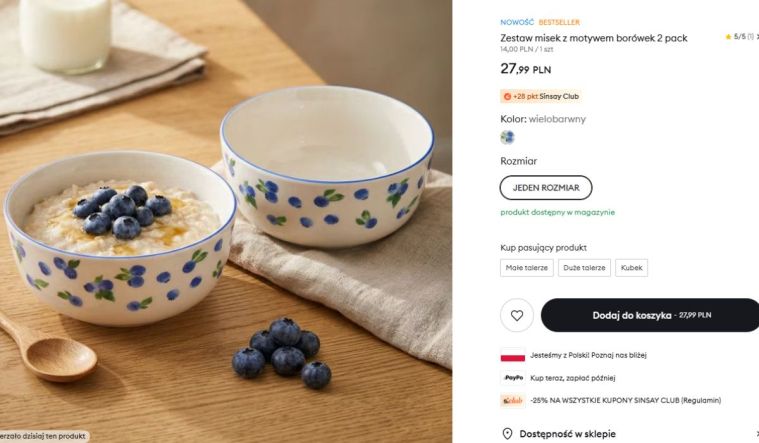Open the 5/5 review rating text
Image resolution: width=759 pixels, height=443 pixels.
click(x=740, y=37)
